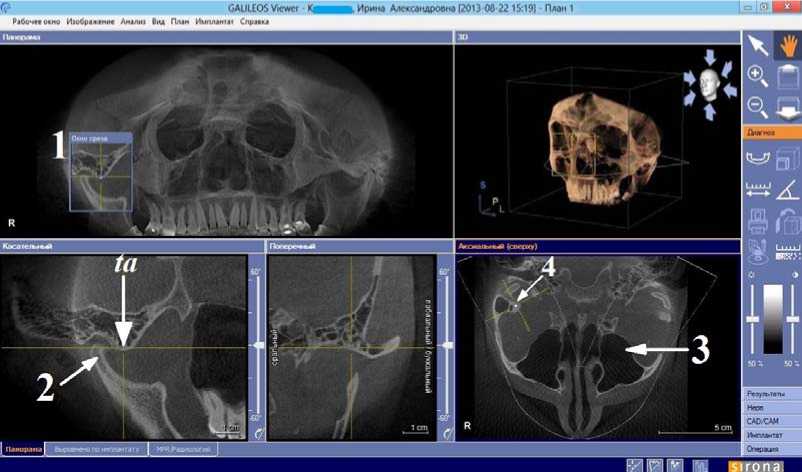Click the down-arrow icon beside the zoom out icon
This screenshot has height=472, width=802.
pos(788,108)
